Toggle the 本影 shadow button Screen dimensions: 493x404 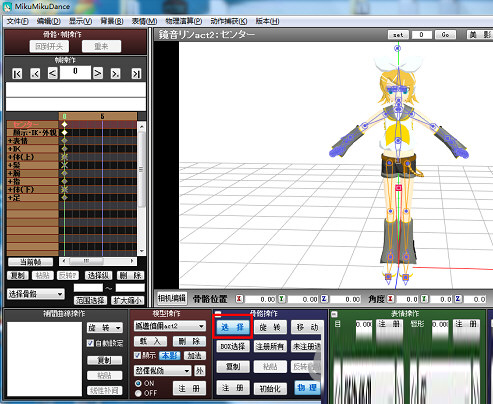(170, 356)
